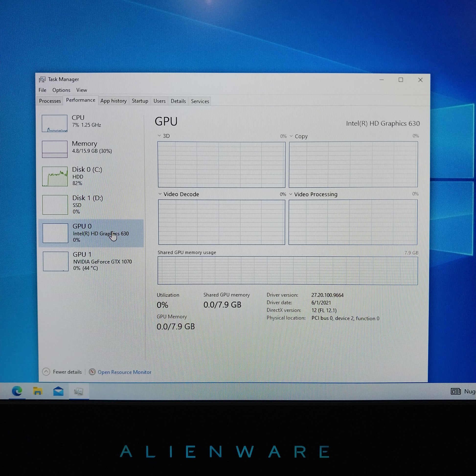Select GPU 1 NVIDIA GeForce GTX 1070 entry
The image size is (476, 476).
coord(91,261)
